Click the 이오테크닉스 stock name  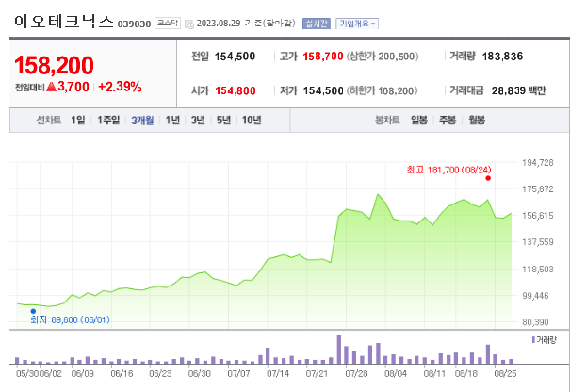tap(64, 22)
